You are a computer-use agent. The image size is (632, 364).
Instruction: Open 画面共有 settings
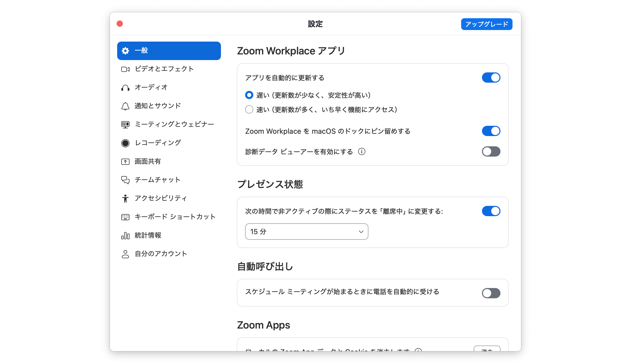pyautogui.click(x=169, y=161)
